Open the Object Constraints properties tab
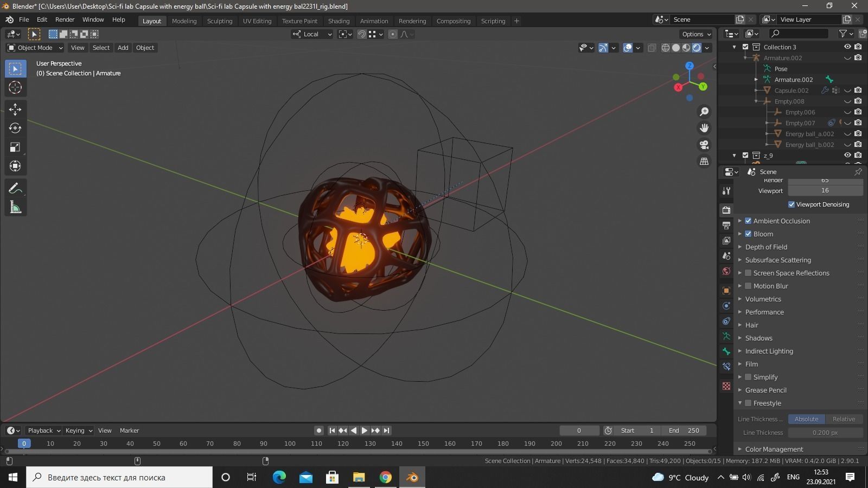The image size is (868, 488). pos(726,321)
